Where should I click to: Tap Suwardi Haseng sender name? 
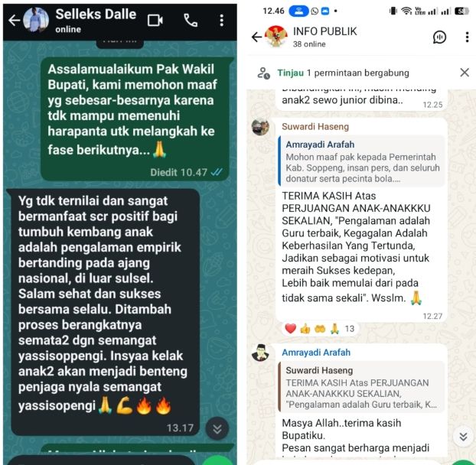pyautogui.click(x=315, y=126)
